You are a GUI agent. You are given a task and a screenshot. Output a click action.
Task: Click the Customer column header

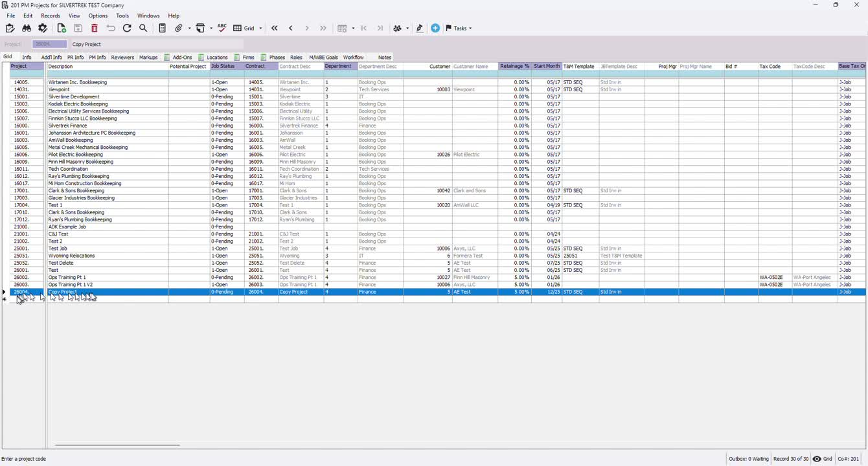tap(428, 67)
